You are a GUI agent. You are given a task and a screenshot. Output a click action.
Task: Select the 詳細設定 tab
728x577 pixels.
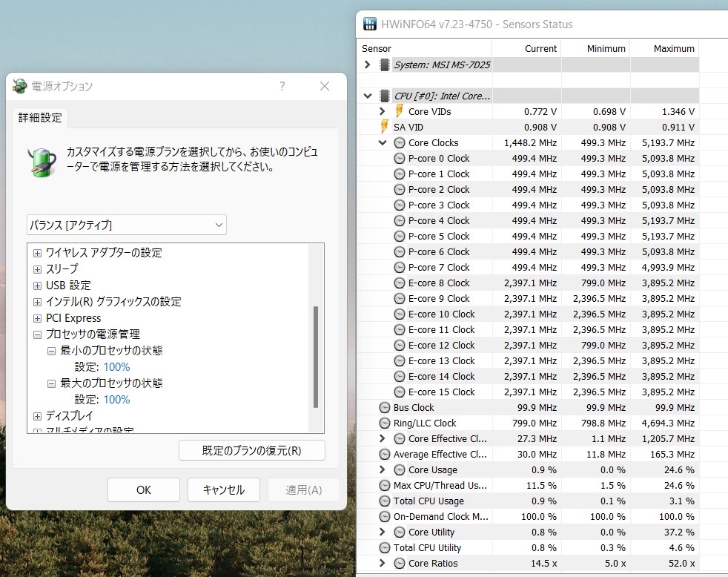(x=40, y=117)
